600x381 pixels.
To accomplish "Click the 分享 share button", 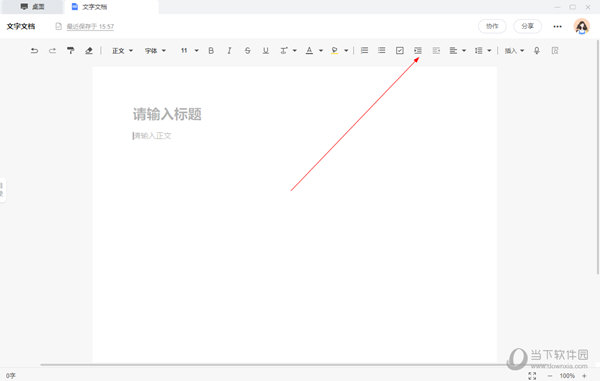I will click(527, 26).
